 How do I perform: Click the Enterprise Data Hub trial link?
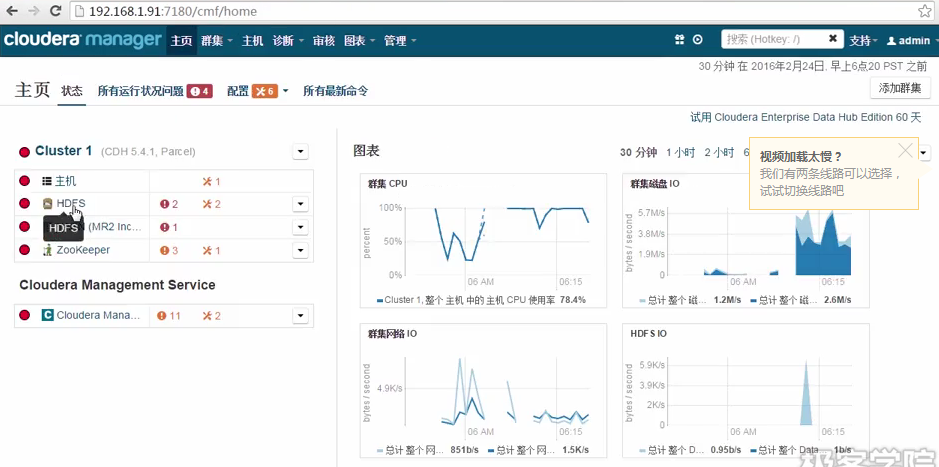pyautogui.click(x=805, y=117)
